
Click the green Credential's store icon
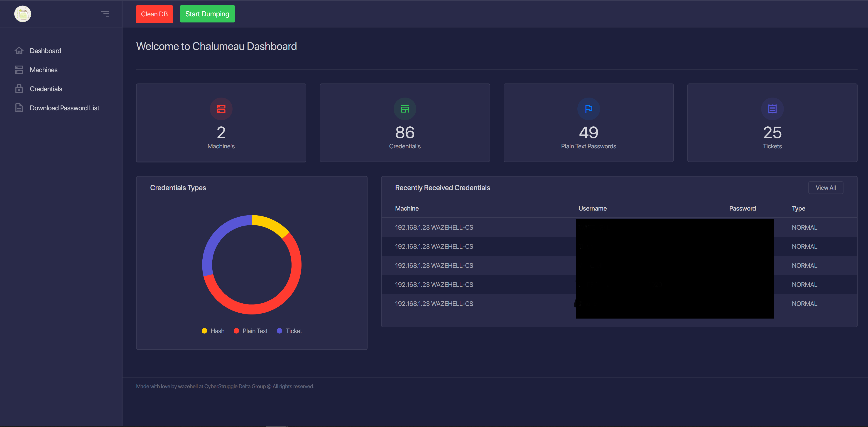(x=405, y=109)
